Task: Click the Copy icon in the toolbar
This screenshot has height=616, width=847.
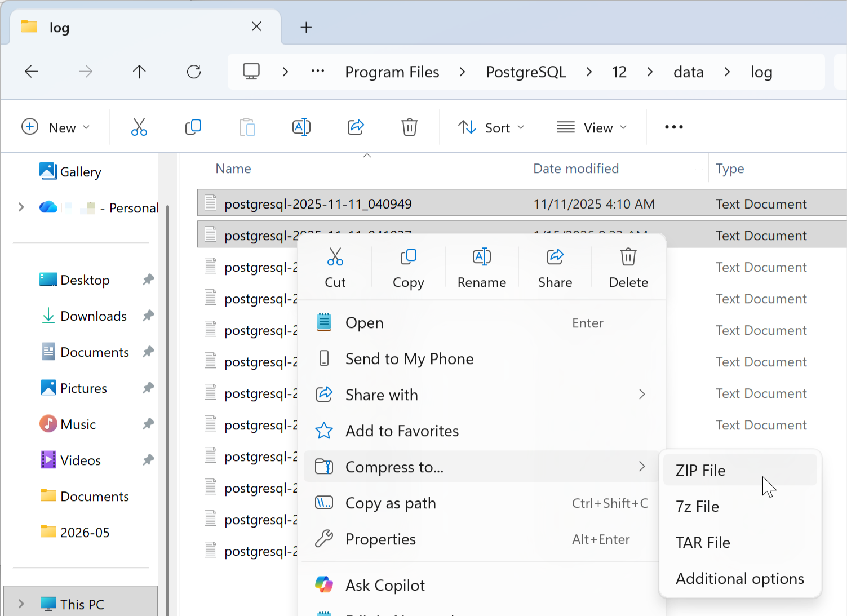Action: tap(193, 127)
